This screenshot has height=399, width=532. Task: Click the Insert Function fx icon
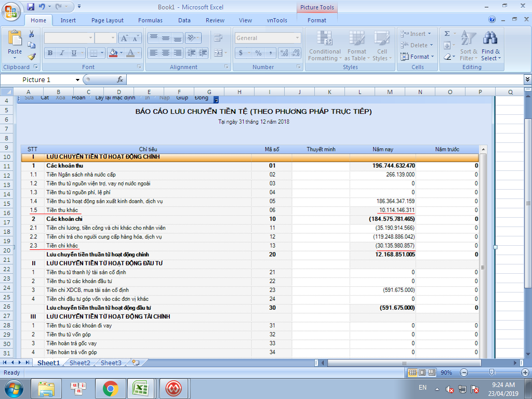coord(120,79)
